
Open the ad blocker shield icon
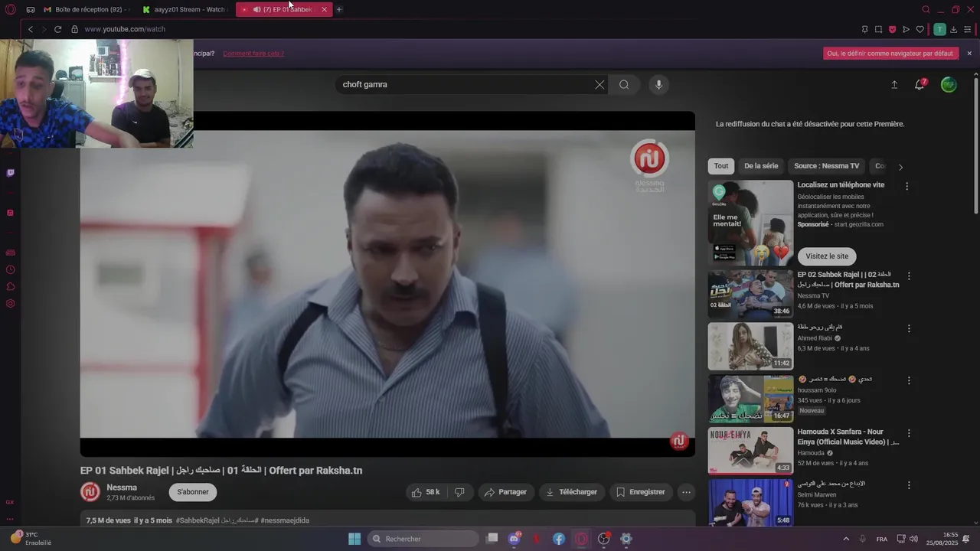[892, 29]
